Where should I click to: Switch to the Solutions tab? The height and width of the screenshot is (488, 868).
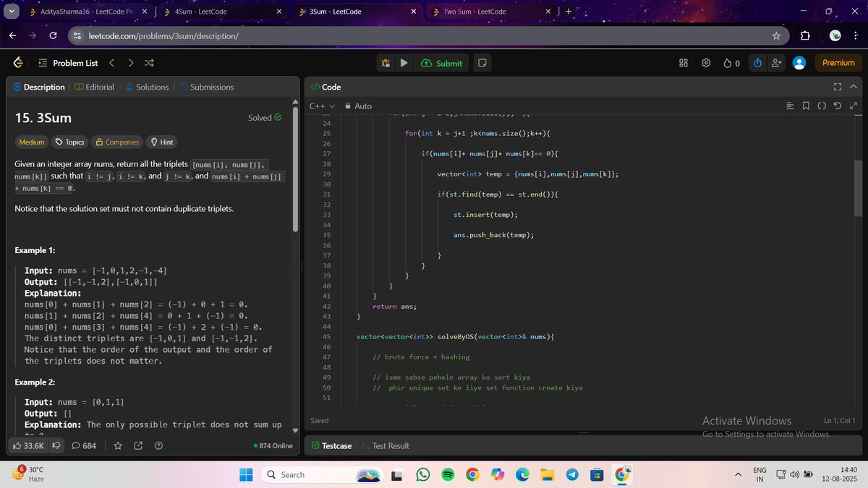(x=147, y=87)
